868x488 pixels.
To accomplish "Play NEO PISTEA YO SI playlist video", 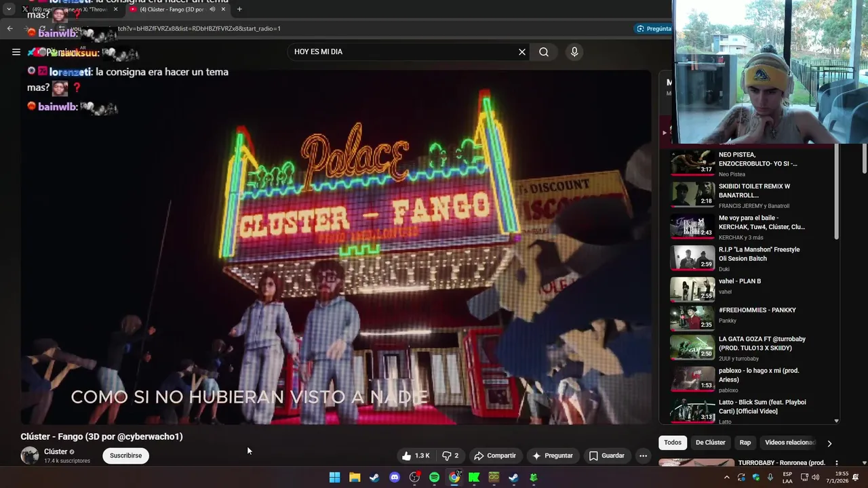I will [x=692, y=163].
